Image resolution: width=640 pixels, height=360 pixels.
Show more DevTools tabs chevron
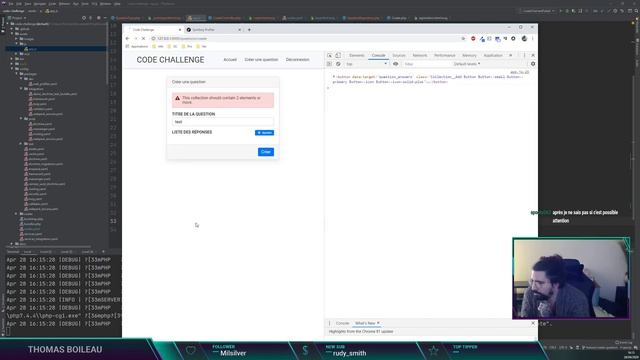coord(510,55)
